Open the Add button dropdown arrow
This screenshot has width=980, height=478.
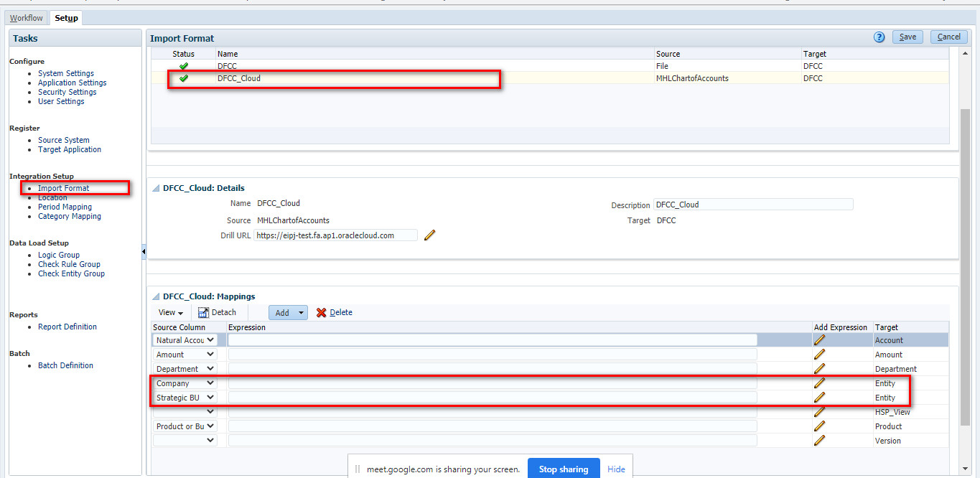301,312
